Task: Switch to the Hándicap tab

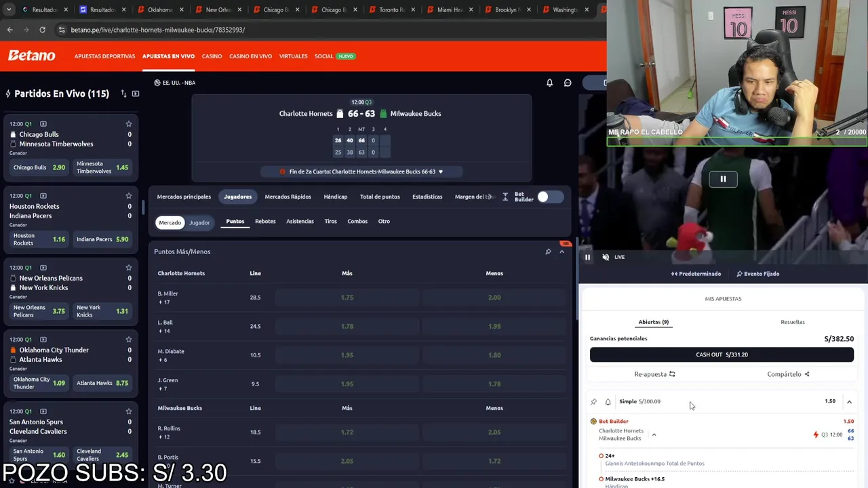Action: point(336,197)
